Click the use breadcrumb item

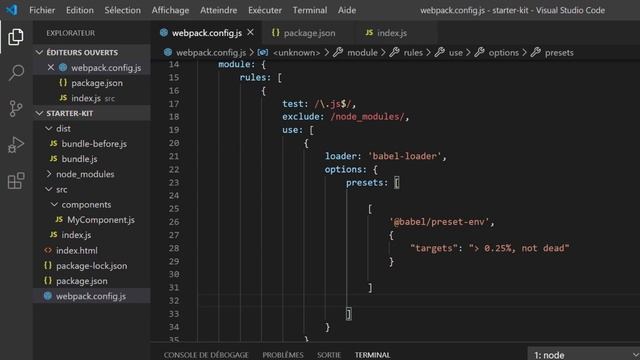click(x=456, y=52)
